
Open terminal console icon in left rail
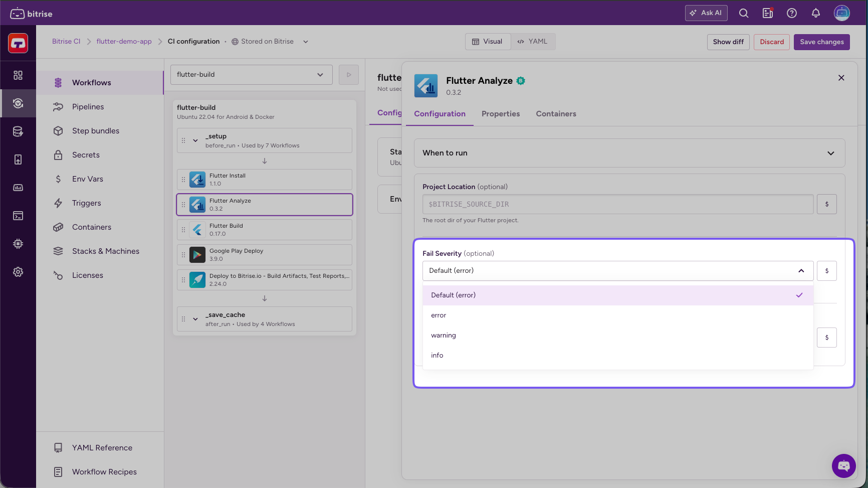click(x=18, y=216)
